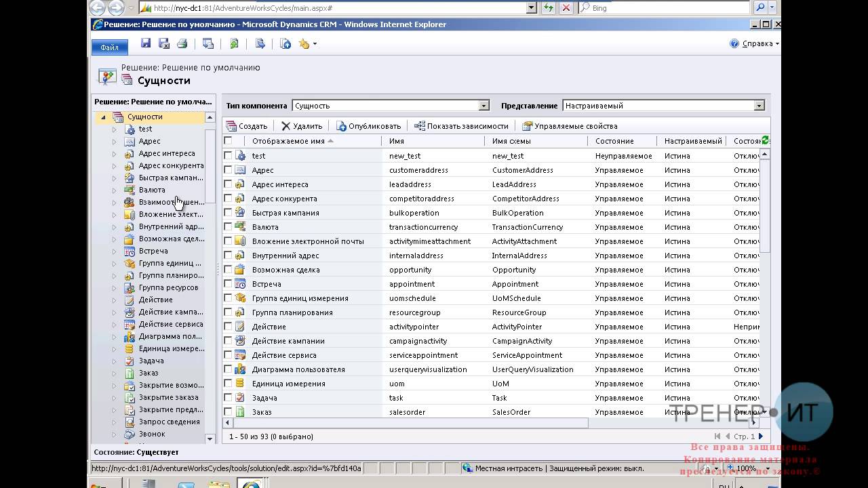Check the box for Адрес интереса row
Viewport: 868px width, 488px height.
228,184
